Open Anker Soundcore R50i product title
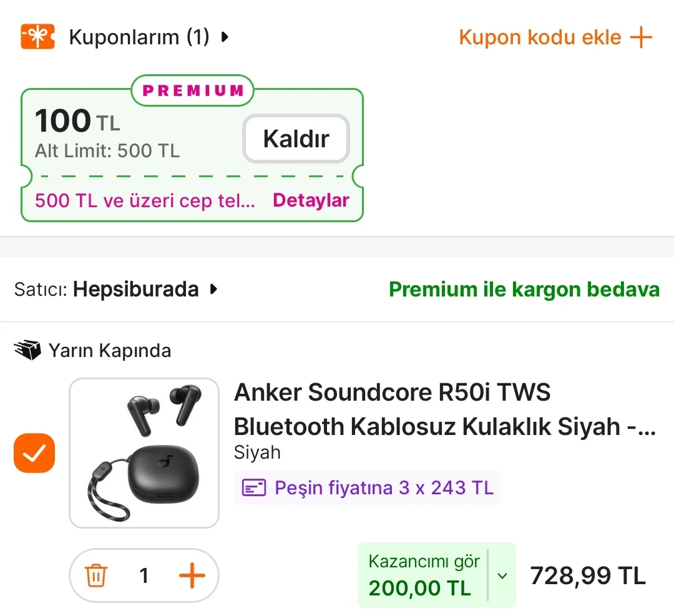The height and width of the screenshot is (616, 674). click(x=444, y=409)
